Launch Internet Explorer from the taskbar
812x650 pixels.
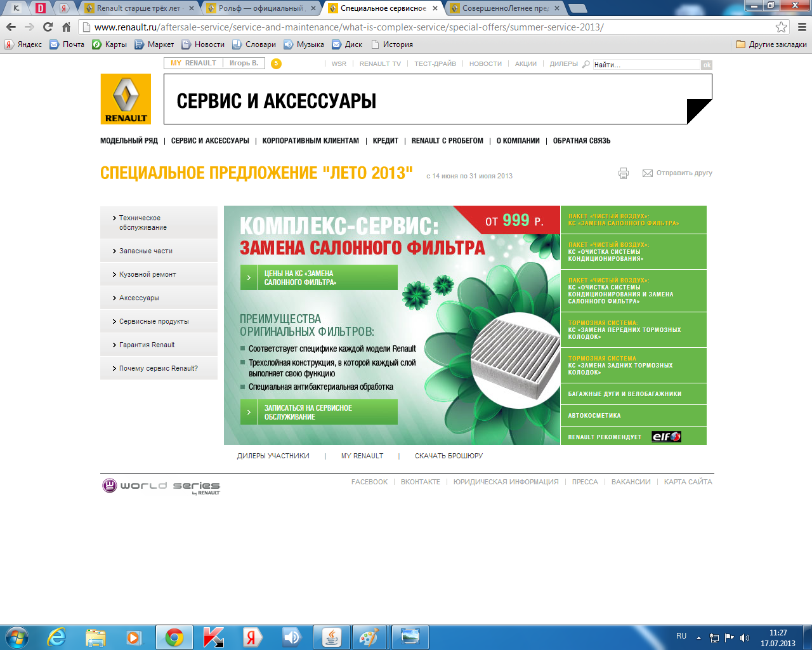click(57, 637)
